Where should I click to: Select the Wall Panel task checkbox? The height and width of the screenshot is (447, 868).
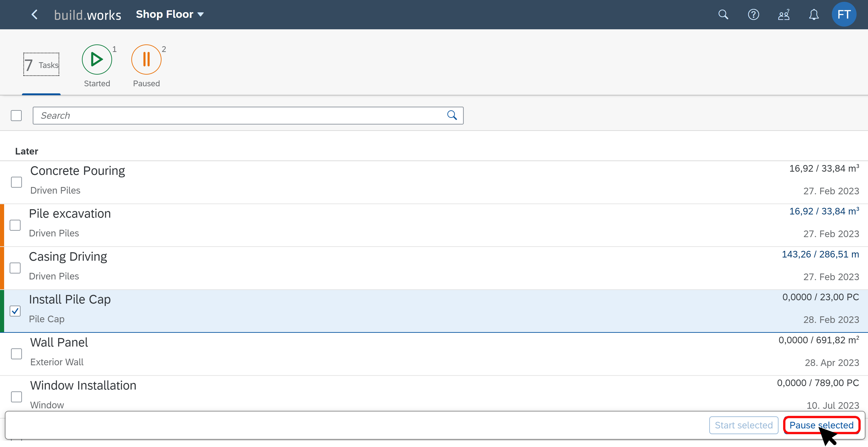[x=16, y=354]
